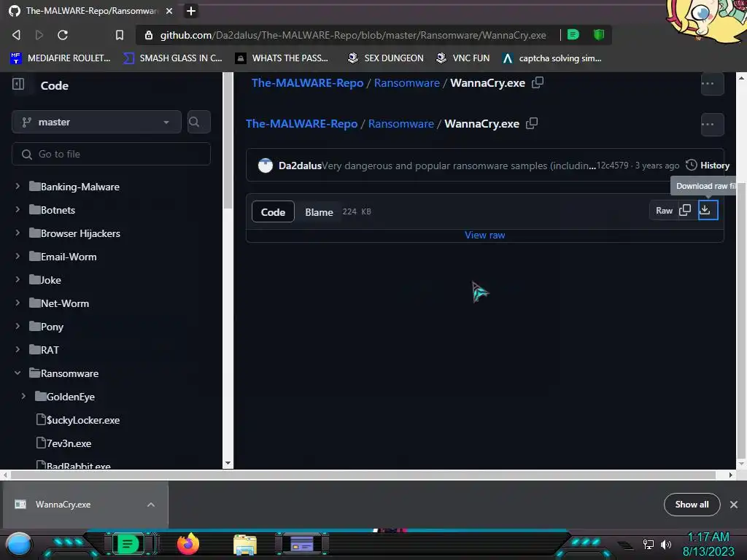Click the padlock site info icon
This screenshot has width=747, height=560.
tap(149, 35)
